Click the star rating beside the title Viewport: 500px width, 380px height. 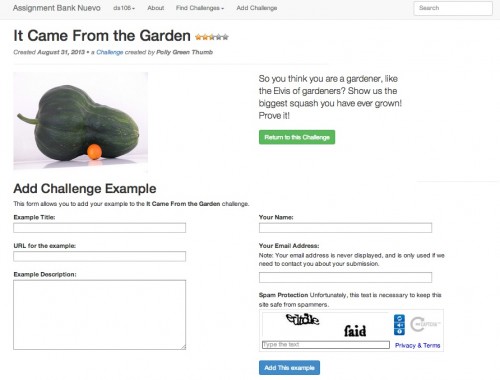click(212, 37)
